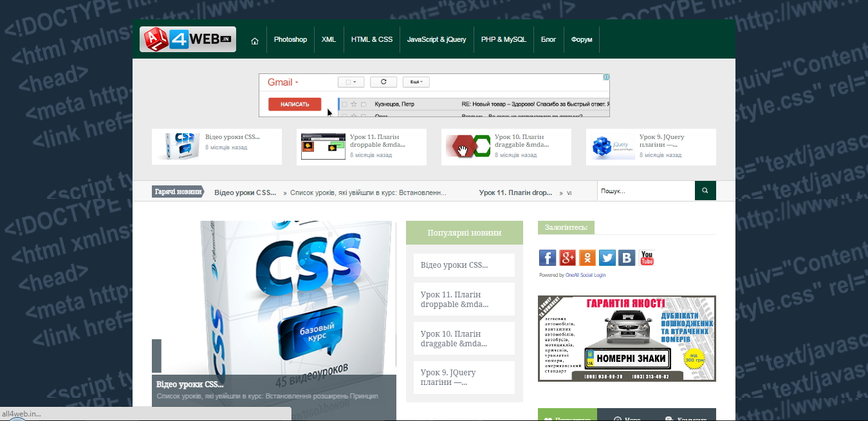Open the XML menu section
The width and height of the screenshot is (868, 421).
329,40
